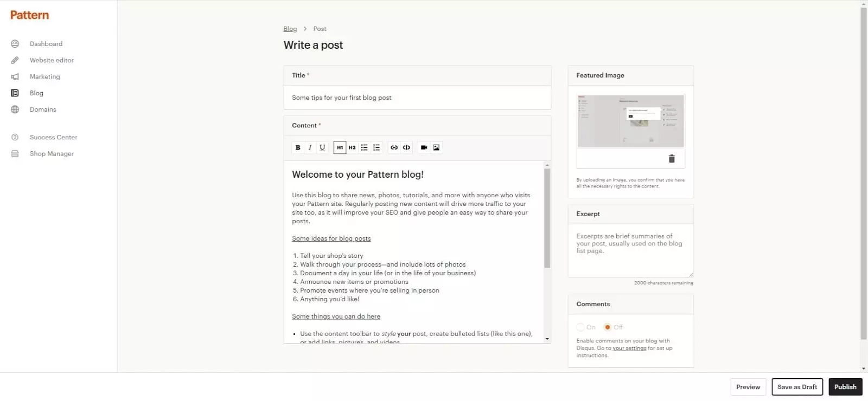The width and height of the screenshot is (868, 401).
Task: Insert a numbered list
Action: coord(376,147)
